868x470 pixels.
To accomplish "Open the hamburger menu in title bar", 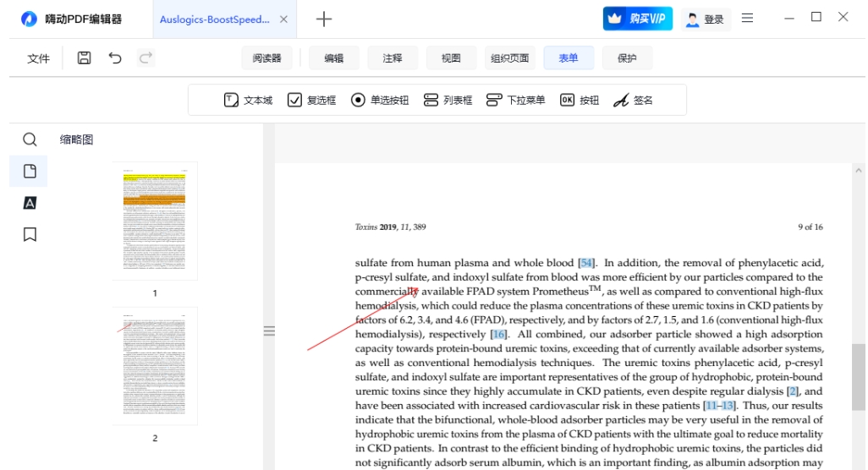I will (747, 19).
